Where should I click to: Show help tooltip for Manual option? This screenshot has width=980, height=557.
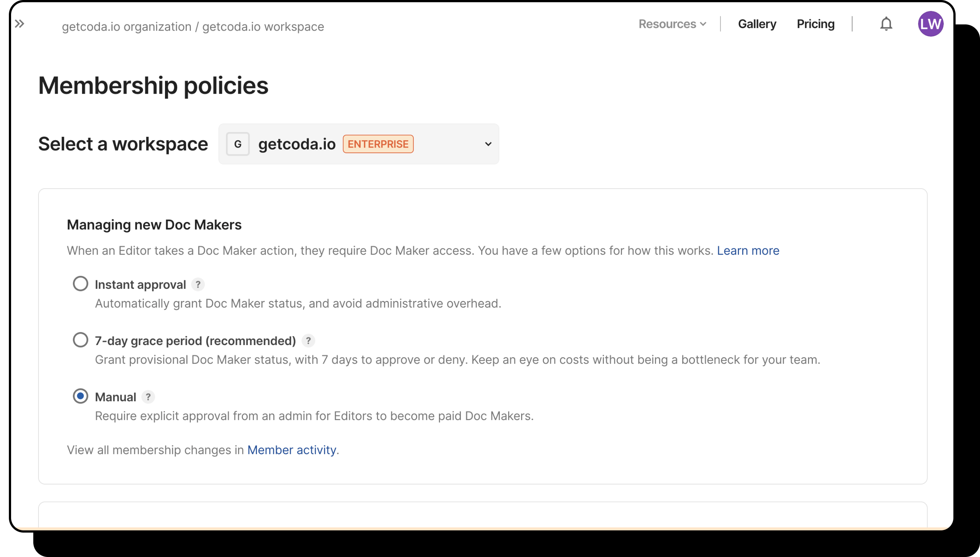[x=148, y=397]
